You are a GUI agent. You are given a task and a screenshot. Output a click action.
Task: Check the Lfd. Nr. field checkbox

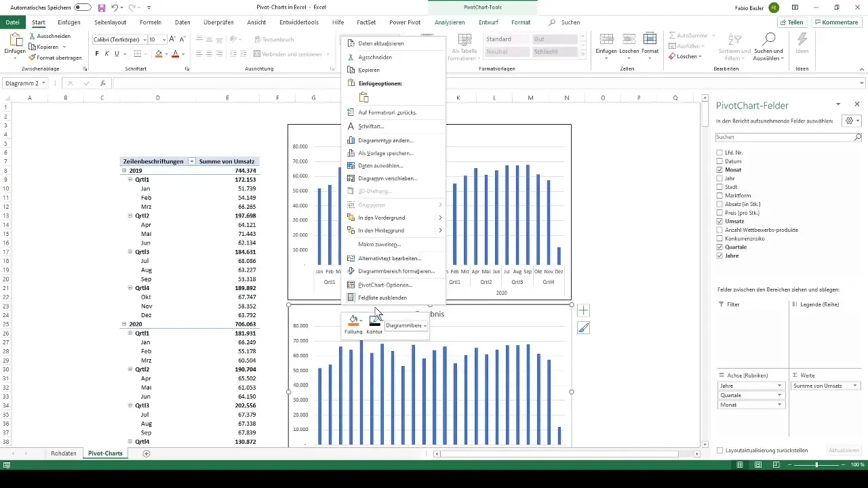719,152
